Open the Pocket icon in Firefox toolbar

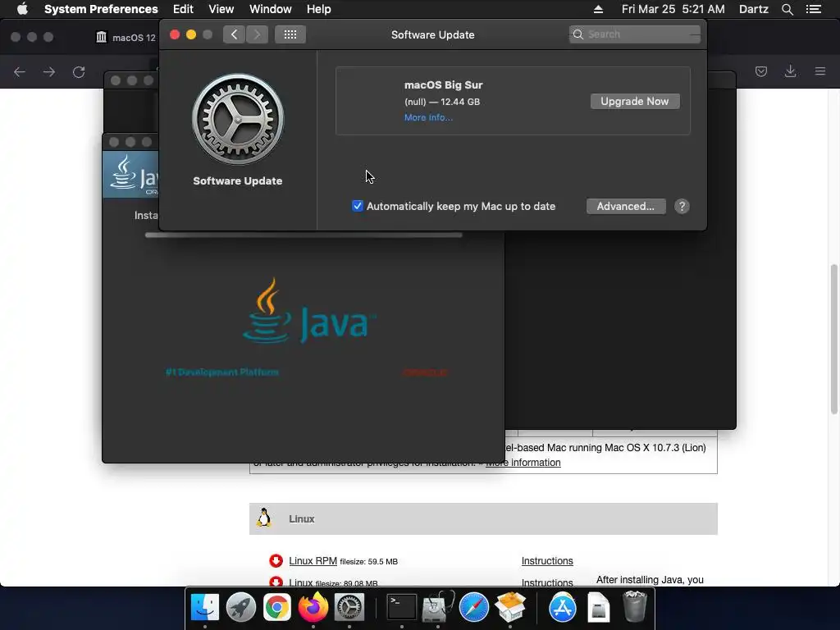tap(760, 71)
